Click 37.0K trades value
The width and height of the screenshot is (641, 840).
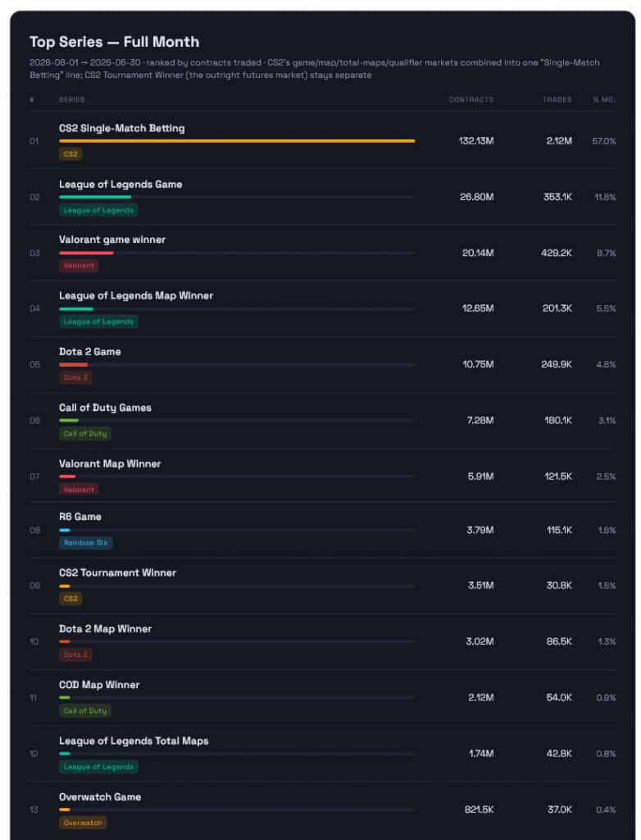[x=560, y=810]
